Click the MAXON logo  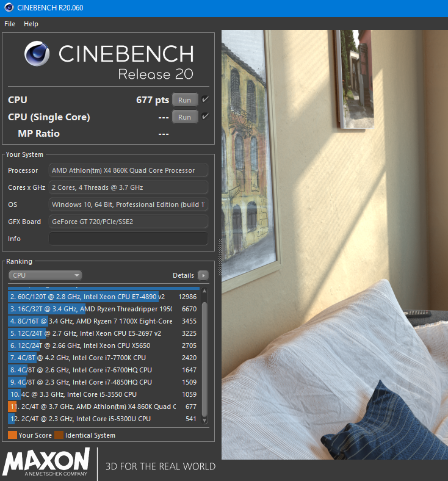[46, 462]
